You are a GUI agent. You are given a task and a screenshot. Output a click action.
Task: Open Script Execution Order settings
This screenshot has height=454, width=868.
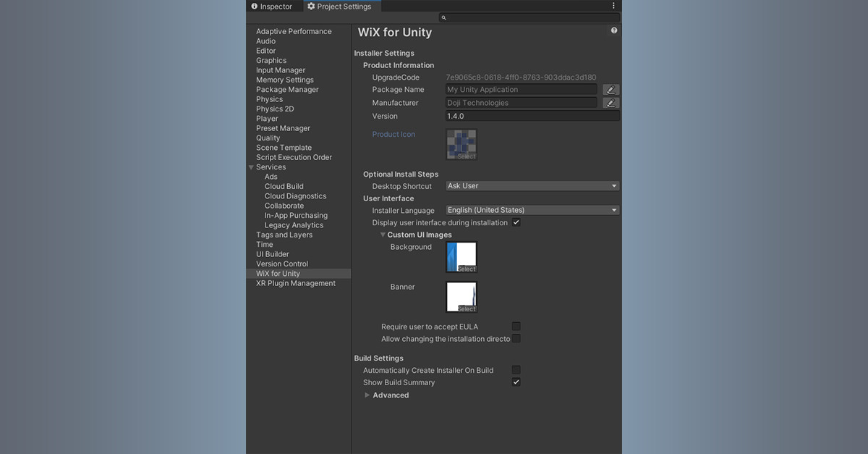[x=294, y=157]
